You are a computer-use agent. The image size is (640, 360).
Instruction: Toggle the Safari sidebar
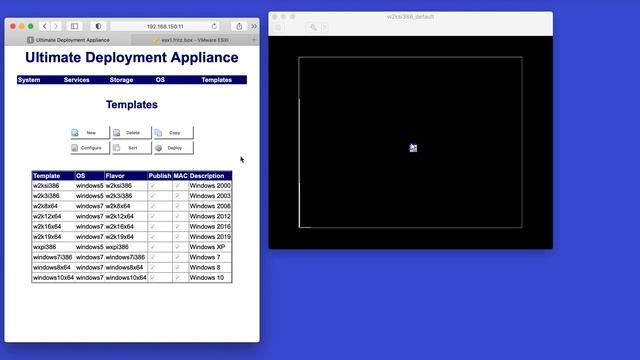[74, 26]
